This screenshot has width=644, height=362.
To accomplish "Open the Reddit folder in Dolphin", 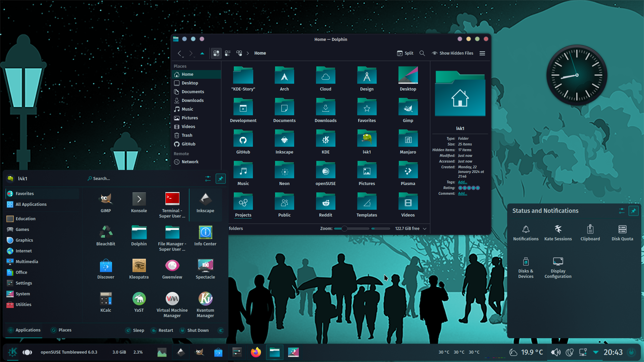I will [325, 204].
